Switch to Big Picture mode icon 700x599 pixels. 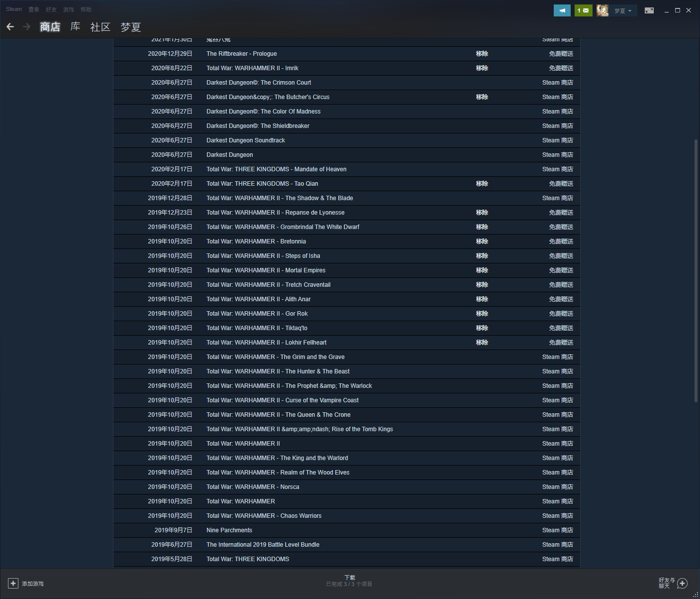pos(649,10)
